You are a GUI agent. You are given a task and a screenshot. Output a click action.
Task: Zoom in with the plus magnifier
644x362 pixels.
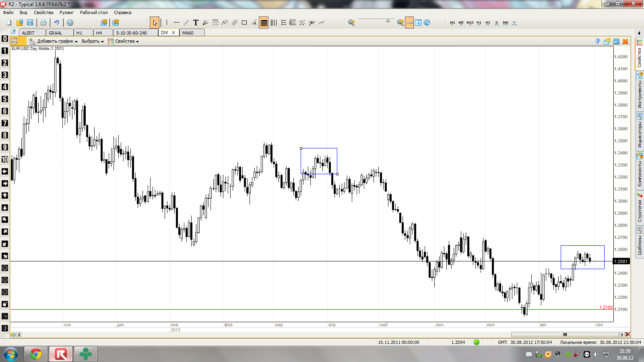point(400,23)
